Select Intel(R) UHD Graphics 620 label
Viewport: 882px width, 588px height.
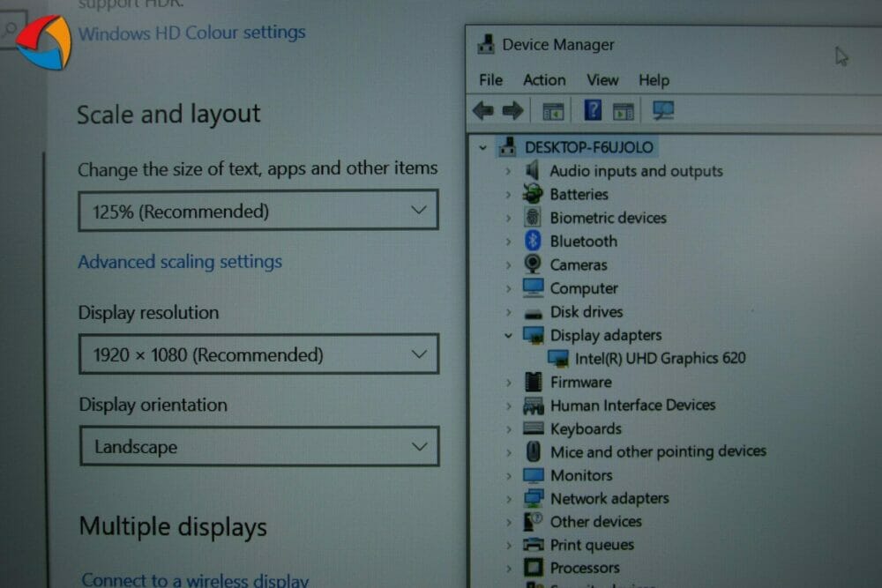pos(661,358)
